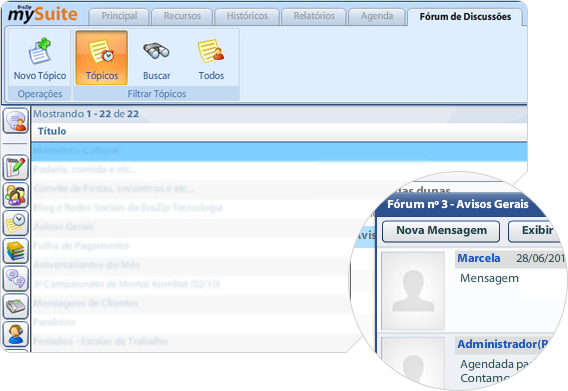Open Convite de Festas, encontros e etc... topic
The image size is (568, 391).
coord(114,189)
